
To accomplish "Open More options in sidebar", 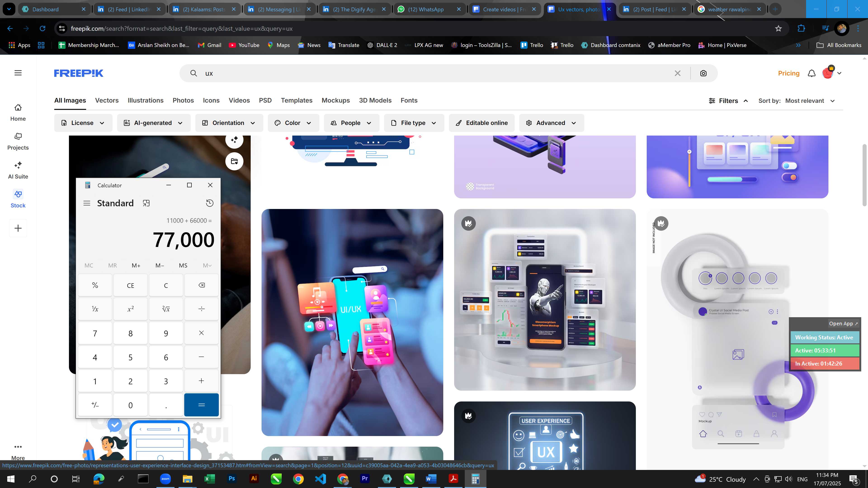I will pos(18,452).
